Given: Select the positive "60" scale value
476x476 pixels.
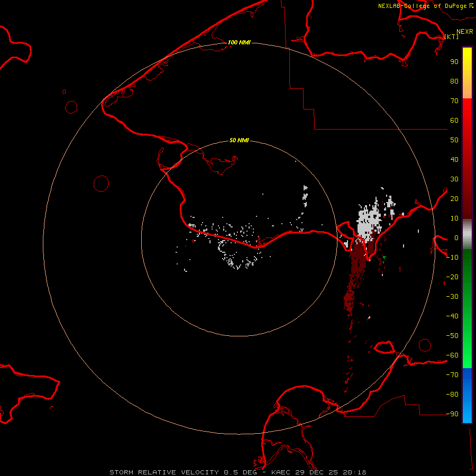Looking at the screenshot, I should (x=454, y=120).
